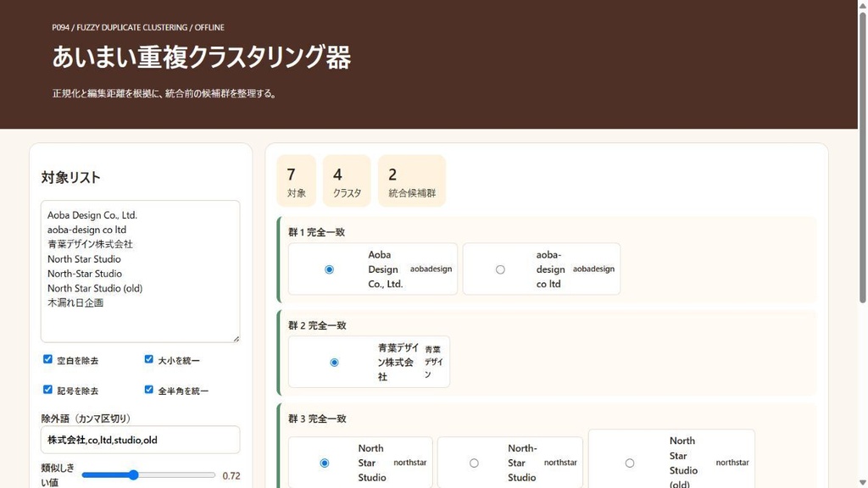
Task: Select radio for North Star Studio (old)
Action: pyautogui.click(x=630, y=463)
